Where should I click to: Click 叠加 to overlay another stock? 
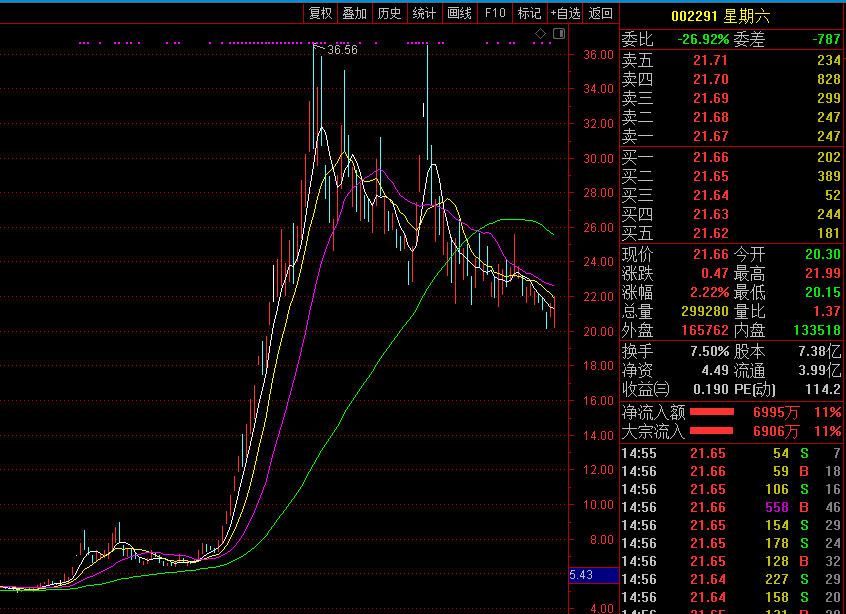click(354, 13)
